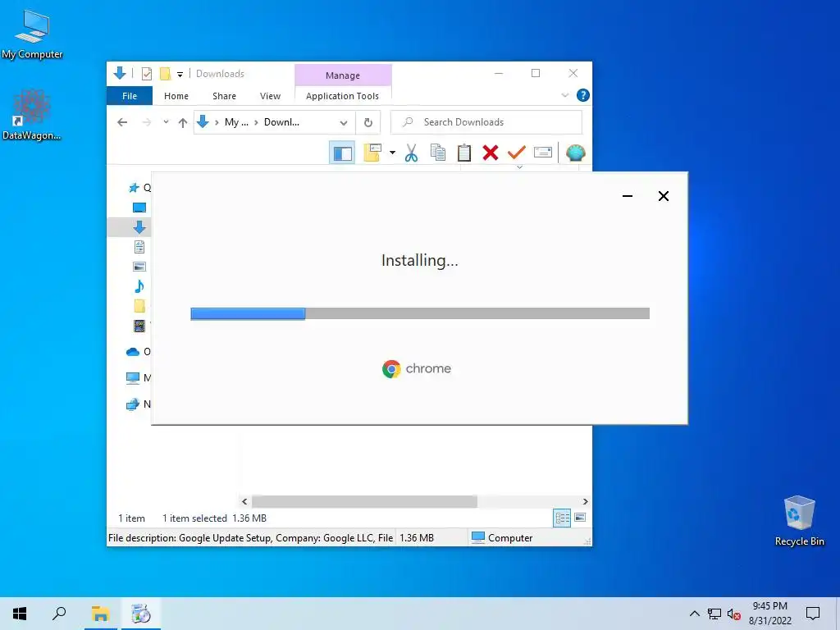Go back with the left arrow

(x=122, y=122)
